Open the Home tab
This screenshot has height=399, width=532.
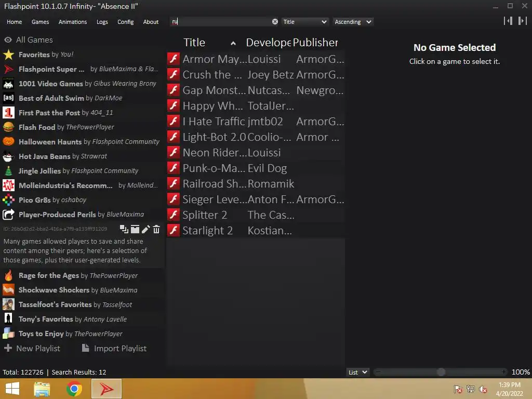click(x=14, y=22)
